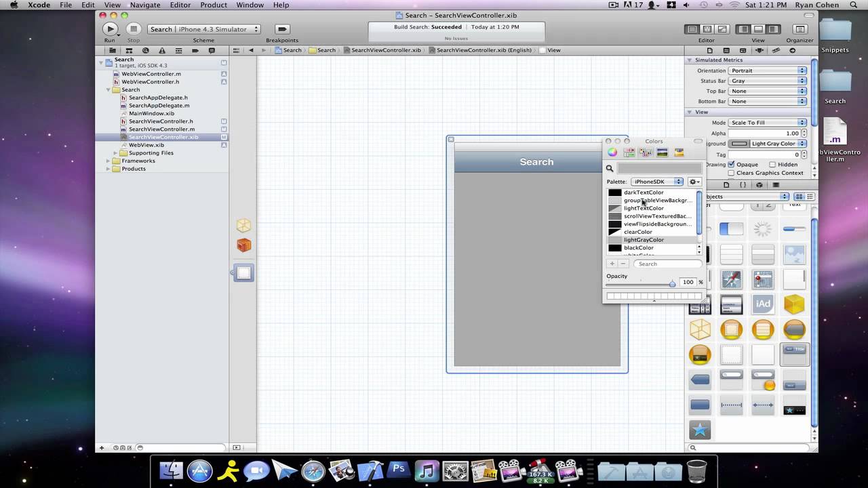Select color sliders mode in Colors panel
Viewport: 868px width, 488px height.
(x=629, y=152)
